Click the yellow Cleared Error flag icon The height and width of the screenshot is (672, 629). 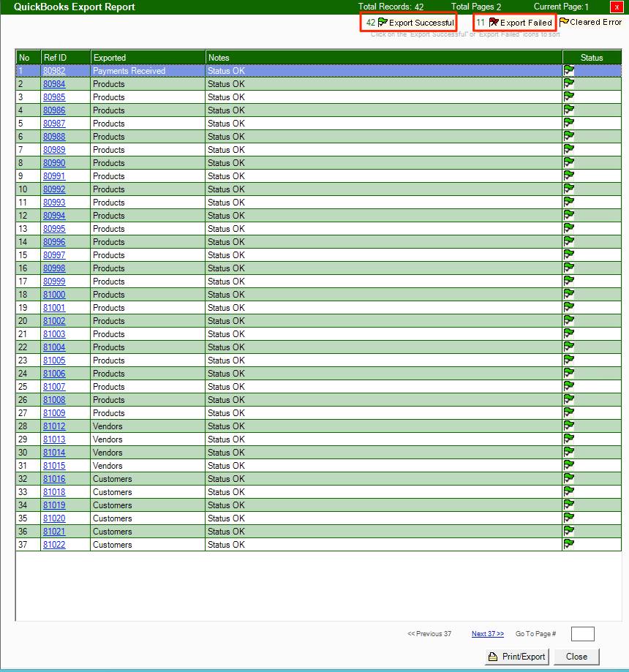(x=564, y=22)
